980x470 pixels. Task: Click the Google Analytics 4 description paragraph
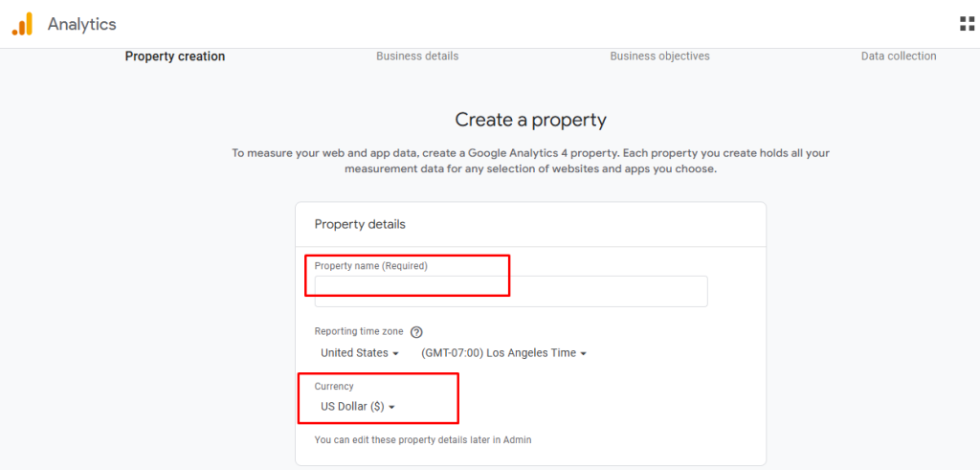tap(530, 161)
